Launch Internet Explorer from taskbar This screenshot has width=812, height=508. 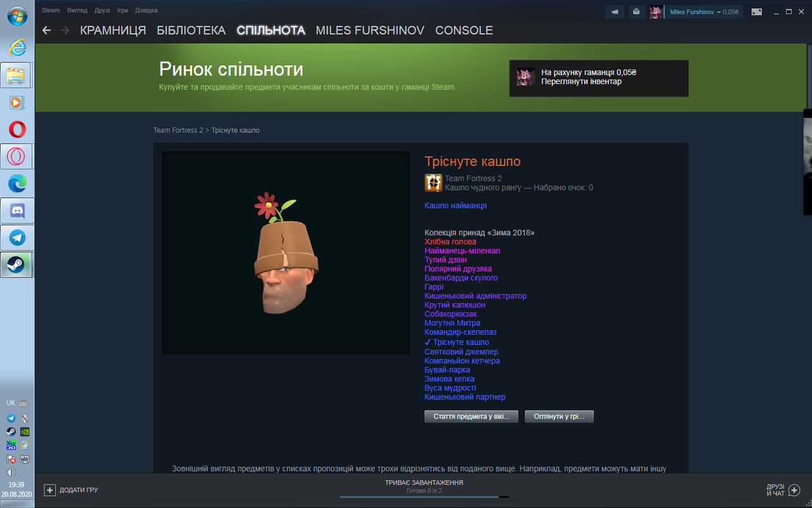tap(17, 48)
